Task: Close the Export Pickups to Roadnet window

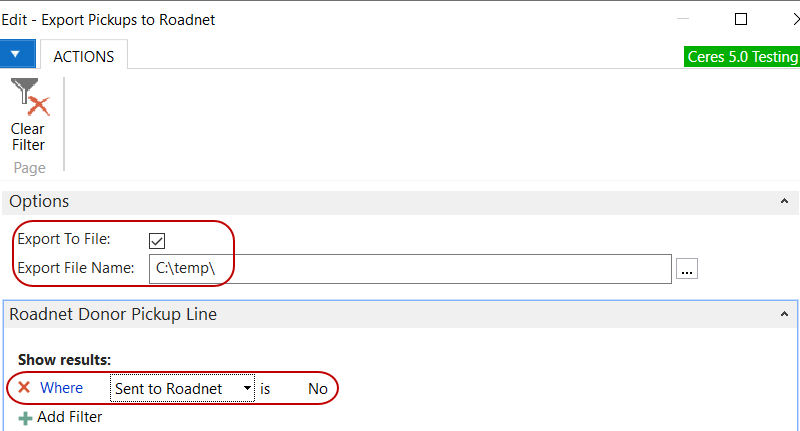Action: tap(787, 19)
